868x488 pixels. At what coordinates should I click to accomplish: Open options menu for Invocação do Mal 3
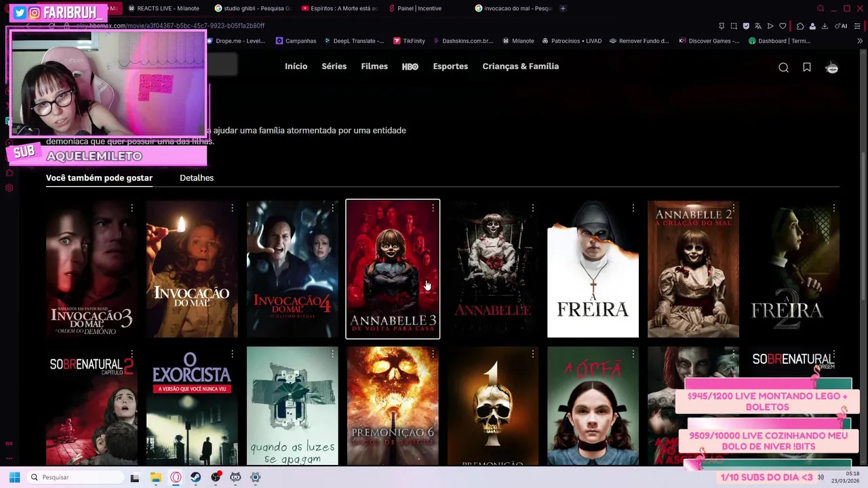point(132,207)
